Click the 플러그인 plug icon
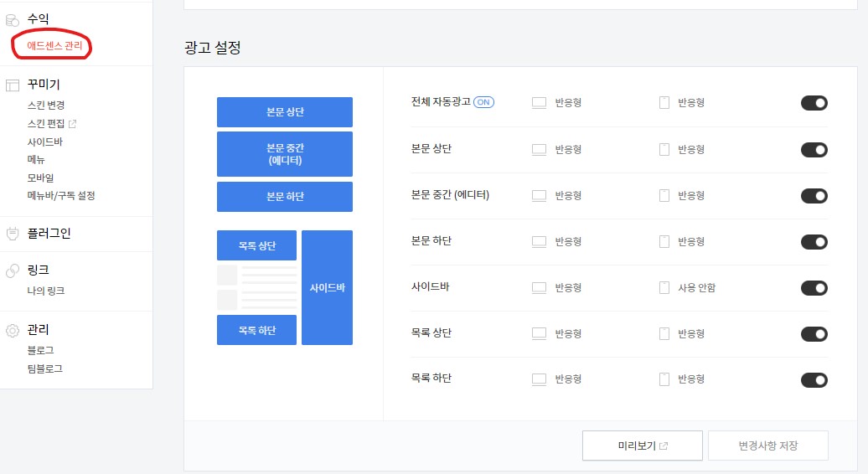Viewport: 868px width, 474px height. click(13, 234)
